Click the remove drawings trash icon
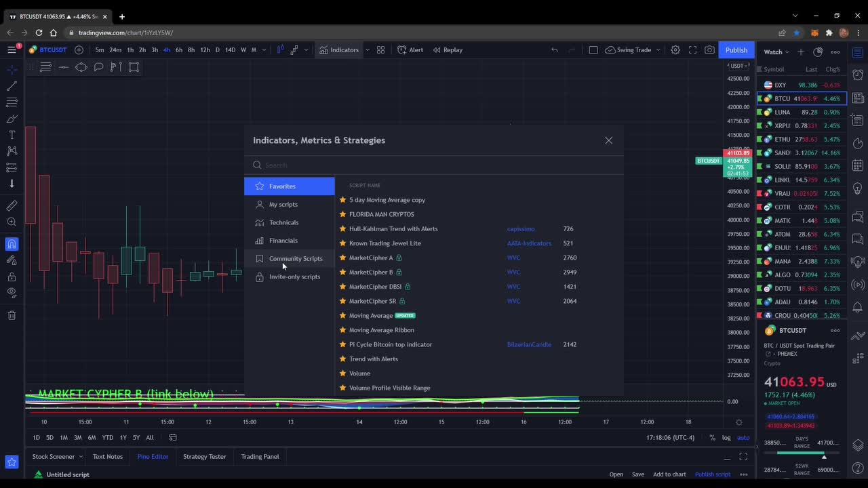This screenshot has height=488, width=868. tap(12, 315)
